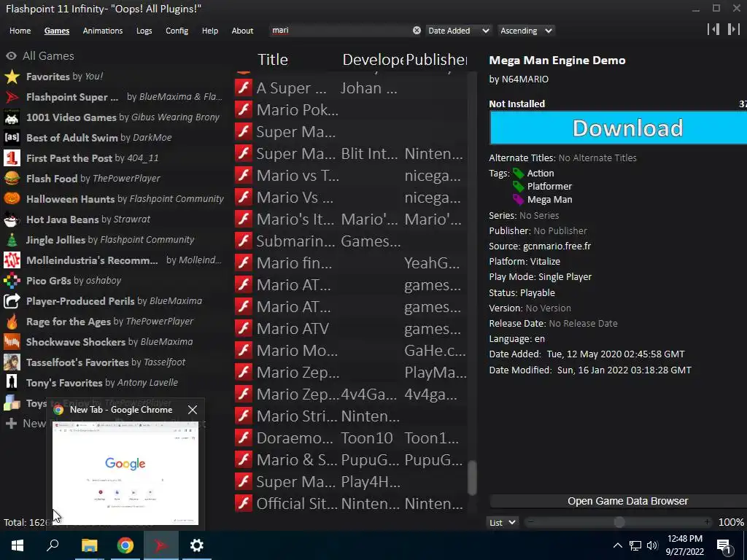Select the Flashpoint Super playlist icon
The image size is (747, 560).
pyautogui.click(x=12, y=97)
